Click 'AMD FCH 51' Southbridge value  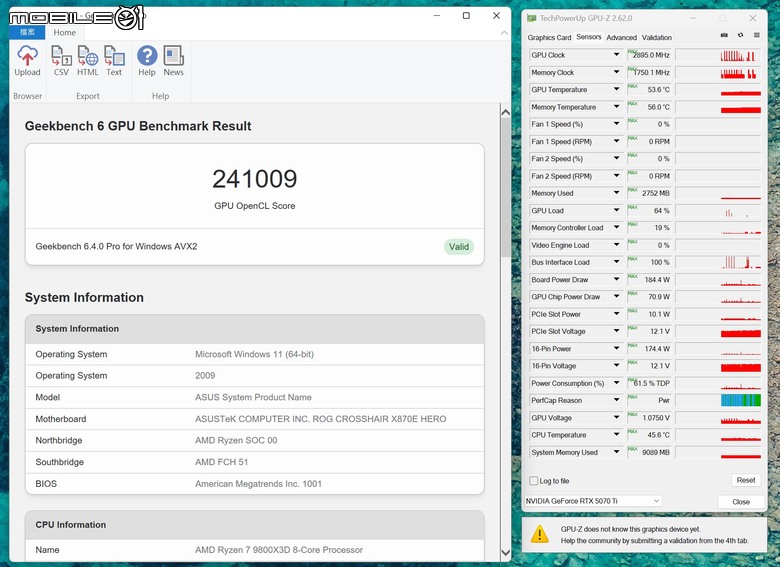(x=221, y=462)
